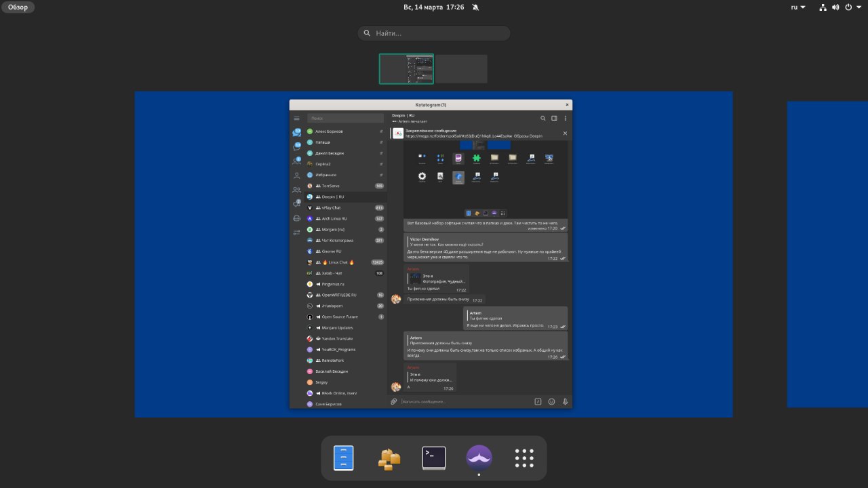
Task: Open Files from the dock
Action: [x=344, y=458]
